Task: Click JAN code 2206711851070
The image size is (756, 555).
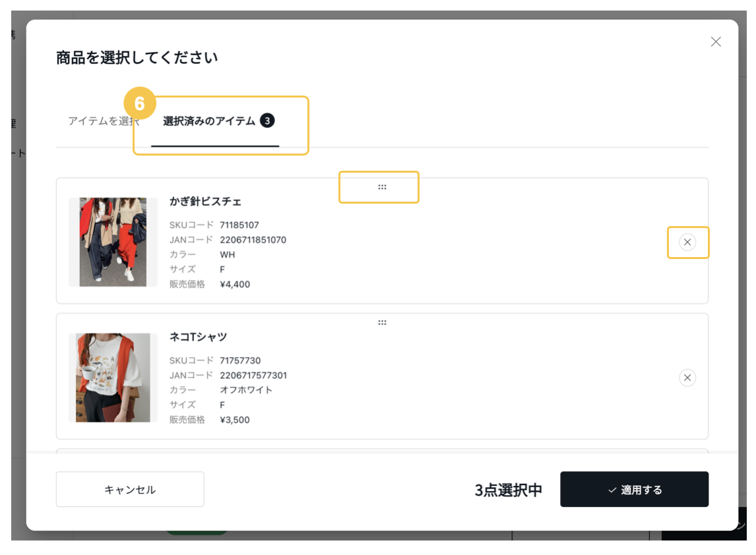Action: (x=253, y=240)
